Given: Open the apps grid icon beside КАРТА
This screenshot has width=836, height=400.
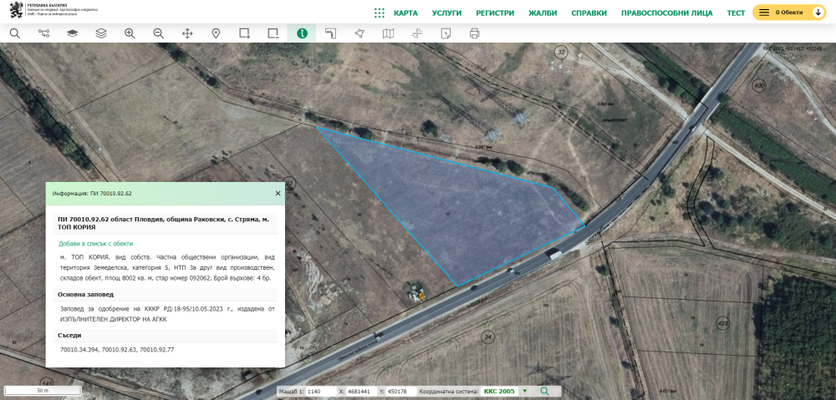Looking at the screenshot, I should (379, 13).
